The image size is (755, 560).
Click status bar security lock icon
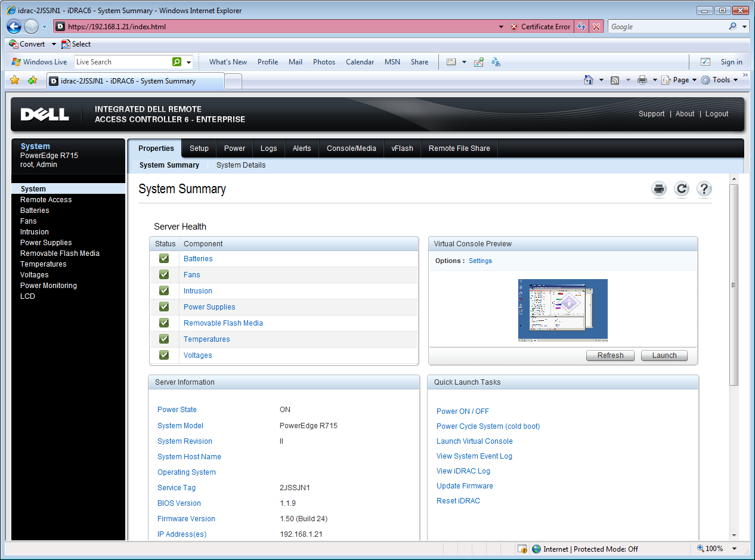pos(522,549)
